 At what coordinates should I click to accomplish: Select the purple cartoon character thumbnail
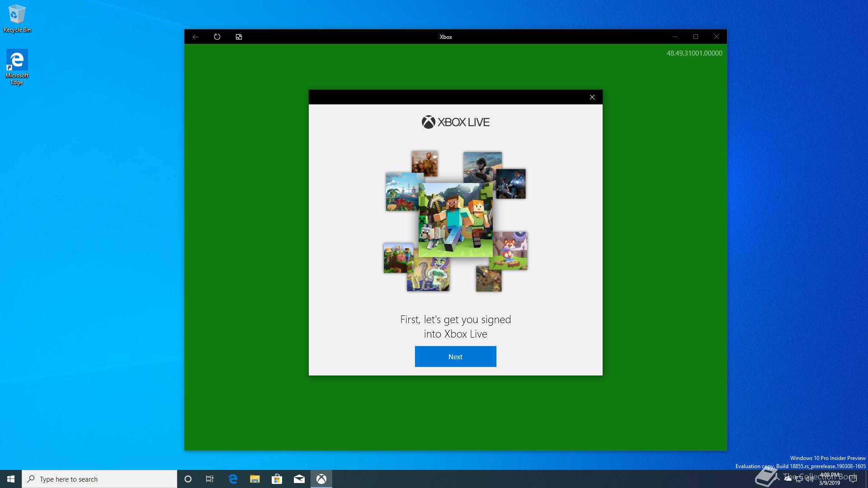pos(428,274)
